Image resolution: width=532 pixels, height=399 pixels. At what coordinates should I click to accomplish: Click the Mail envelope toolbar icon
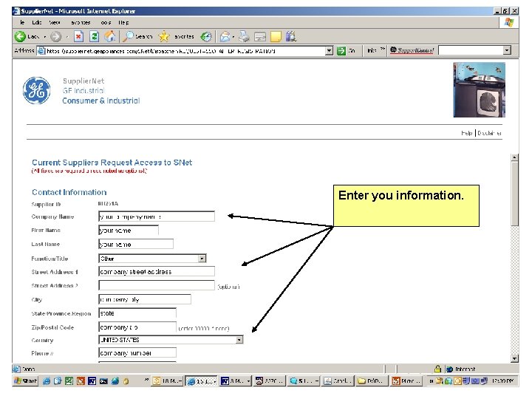(225, 36)
